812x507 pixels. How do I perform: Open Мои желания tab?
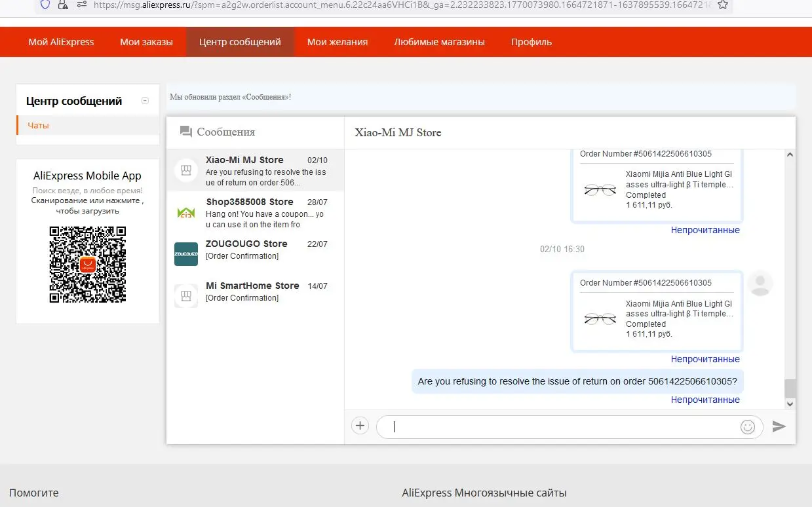(338, 42)
